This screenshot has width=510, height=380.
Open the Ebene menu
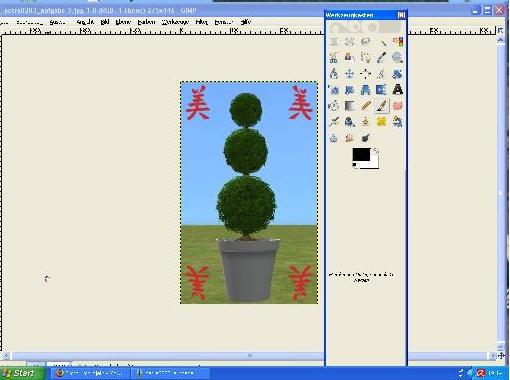(123, 22)
